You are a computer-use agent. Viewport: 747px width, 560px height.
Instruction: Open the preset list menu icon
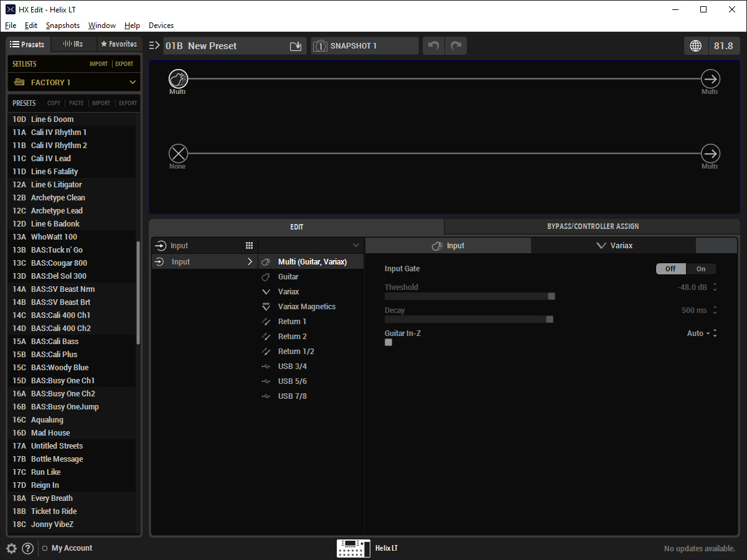154,45
